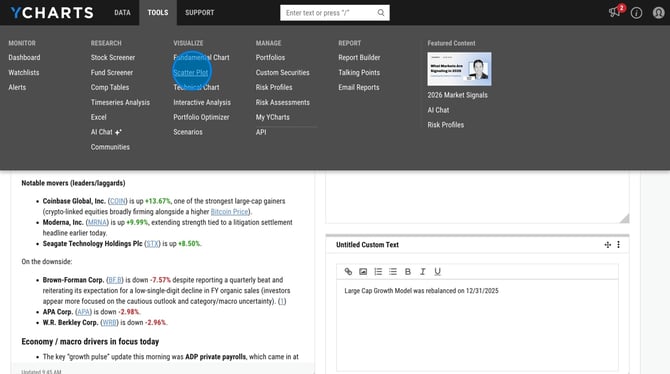
Task: Insert a link in custom text
Action: click(348, 271)
